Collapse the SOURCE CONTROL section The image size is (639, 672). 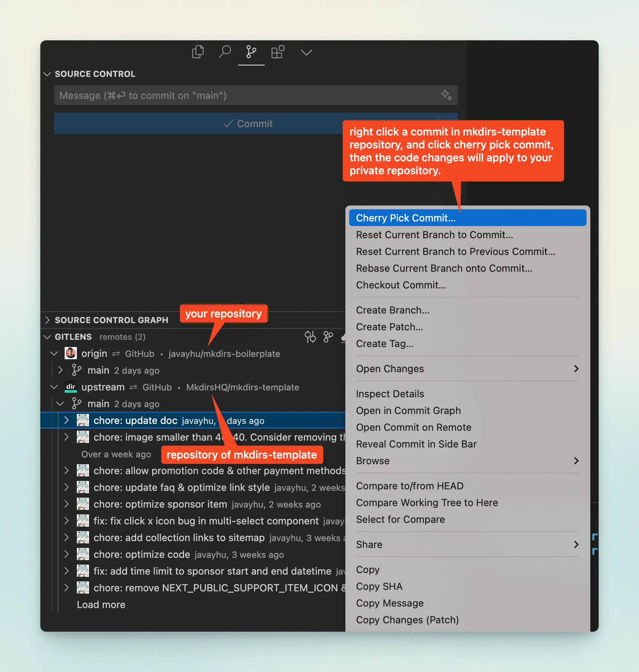pos(47,74)
